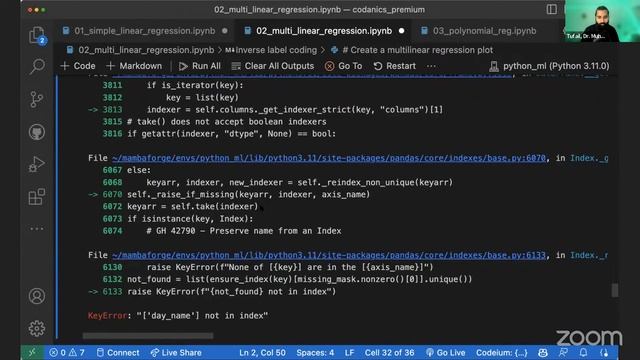
Task: Open the Extensions view
Action: point(37,197)
